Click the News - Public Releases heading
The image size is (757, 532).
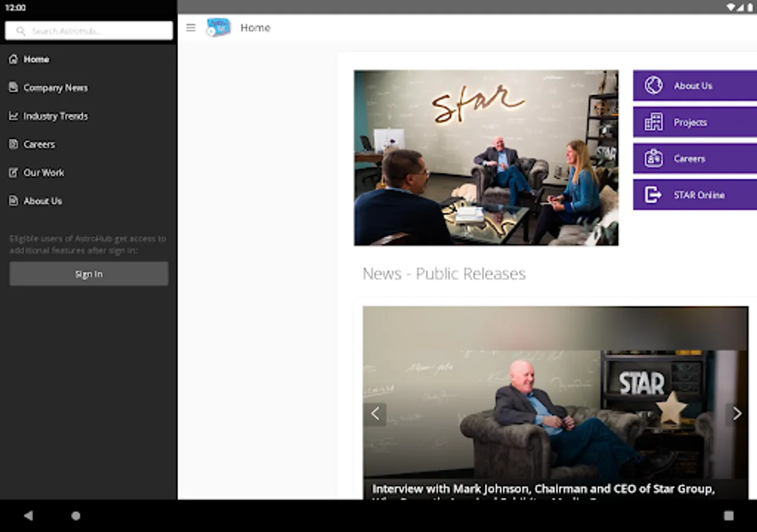(x=444, y=274)
